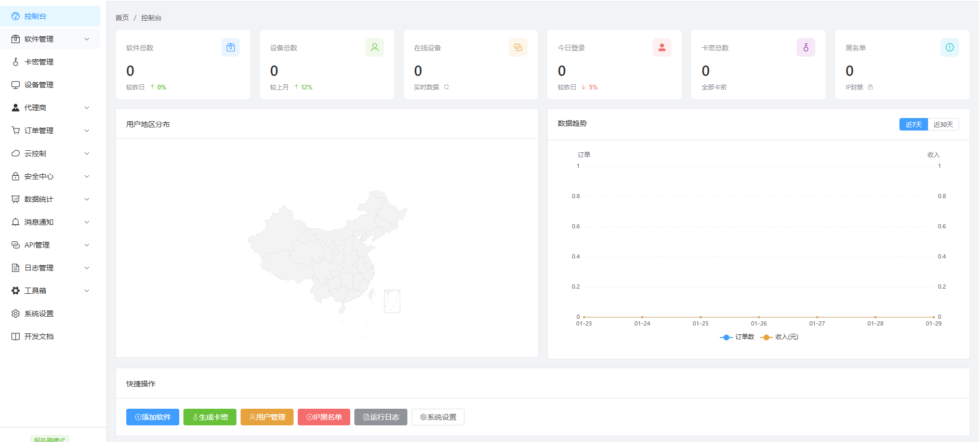Click the 卡密总数 card key icon
The image size is (980, 442).
pos(806,47)
